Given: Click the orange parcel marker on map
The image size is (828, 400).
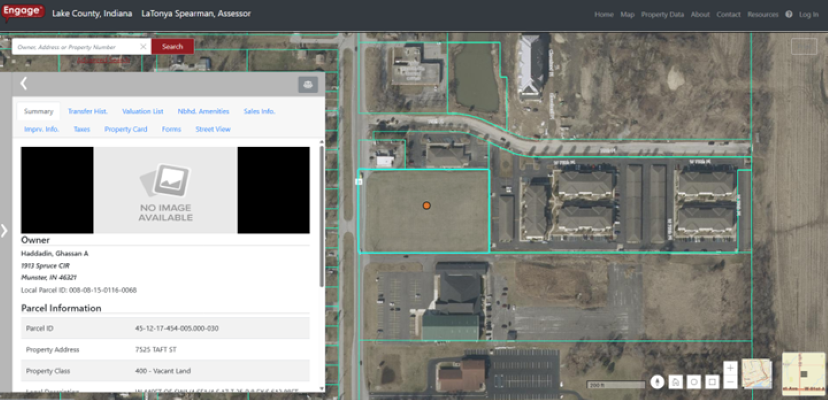Looking at the screenshot, I should (x=427, y=206).
